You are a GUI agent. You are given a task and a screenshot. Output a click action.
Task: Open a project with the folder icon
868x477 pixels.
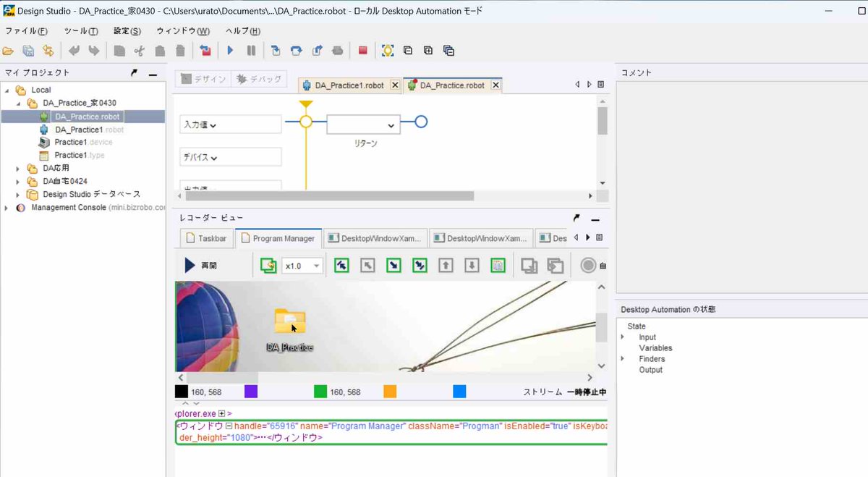[9, 51]
